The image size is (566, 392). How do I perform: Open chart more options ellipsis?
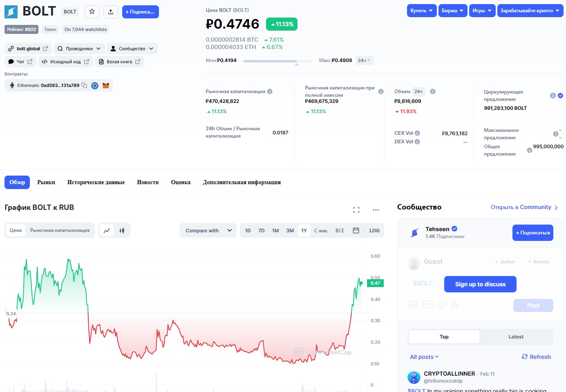[376, 210]
